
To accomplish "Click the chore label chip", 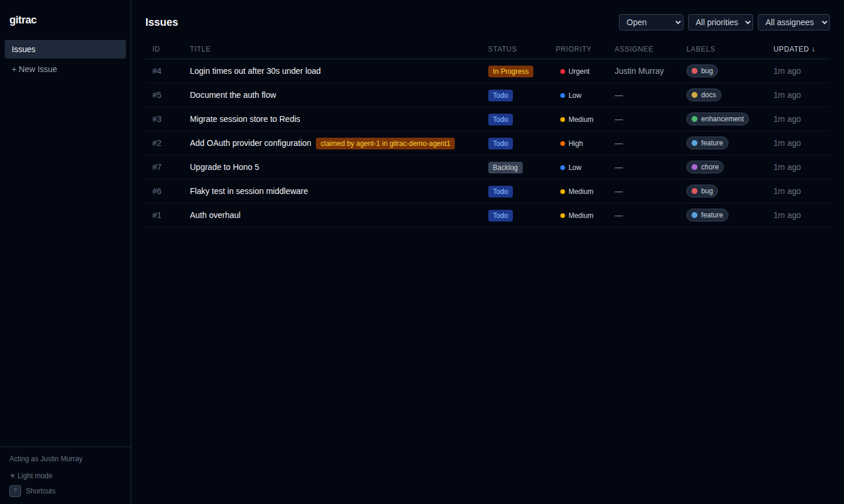I will point(705,167).
